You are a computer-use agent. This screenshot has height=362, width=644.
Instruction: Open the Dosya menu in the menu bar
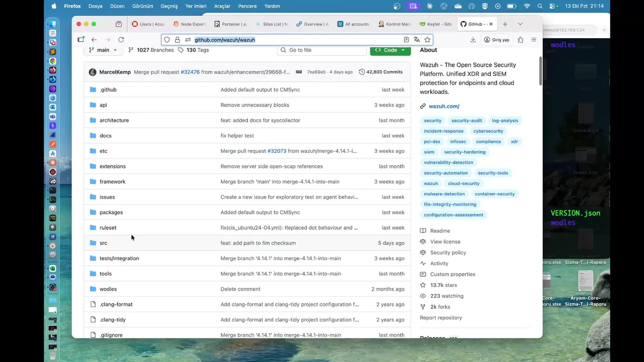[95, 6]
